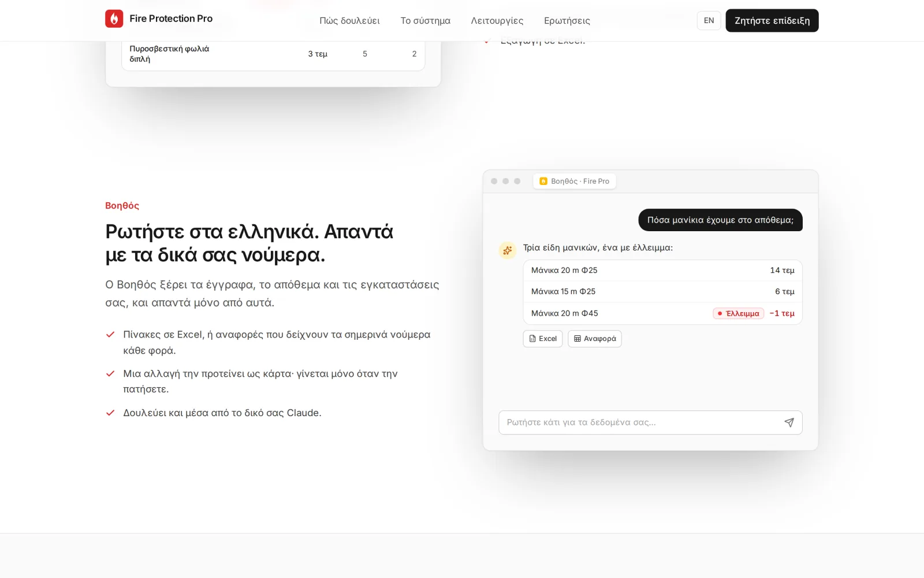Screen dimensions: 924x578
Task: Open the Ερωτήσεις nav link
Action: click(x=567, y=21)
